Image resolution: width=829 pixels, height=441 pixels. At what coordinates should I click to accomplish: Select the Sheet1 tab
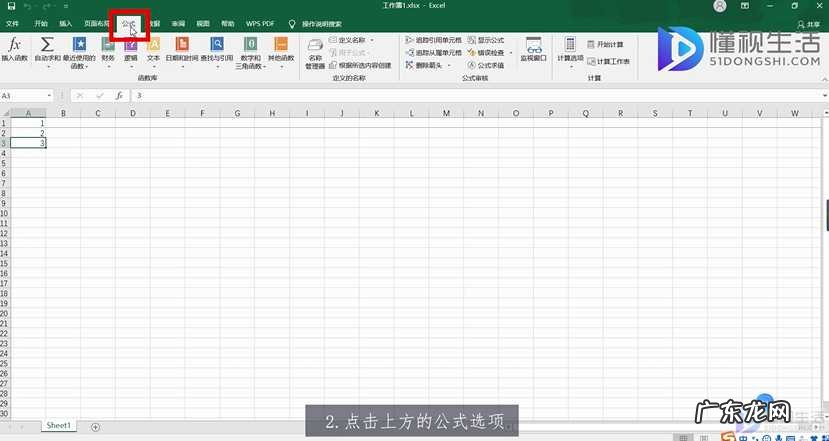click(x=59, y=426)
